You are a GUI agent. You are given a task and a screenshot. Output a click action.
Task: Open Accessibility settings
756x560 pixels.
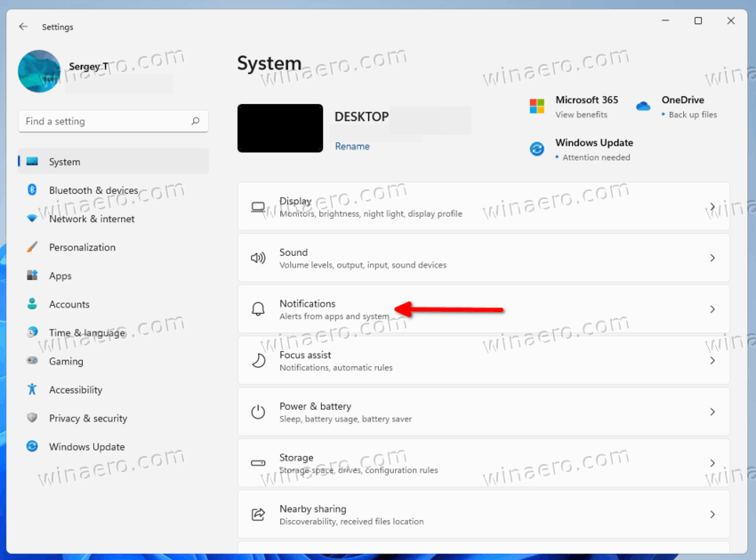click(x=114, y=389)
